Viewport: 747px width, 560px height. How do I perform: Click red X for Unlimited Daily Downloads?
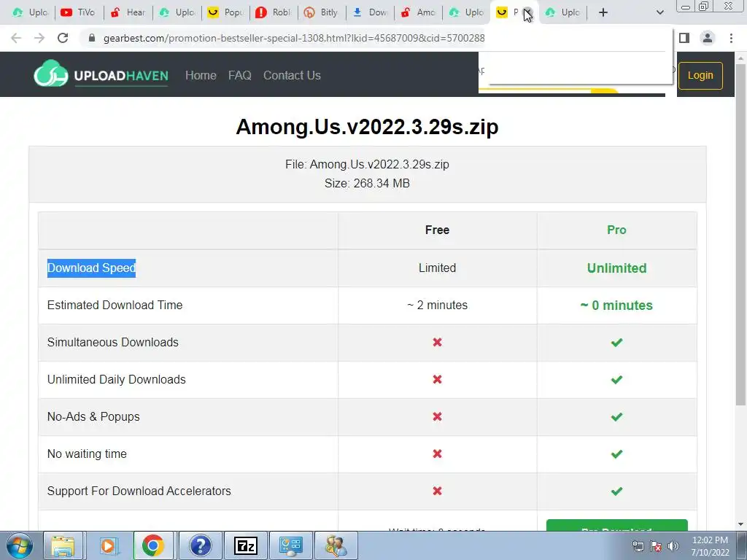click(x=438, y=379)
